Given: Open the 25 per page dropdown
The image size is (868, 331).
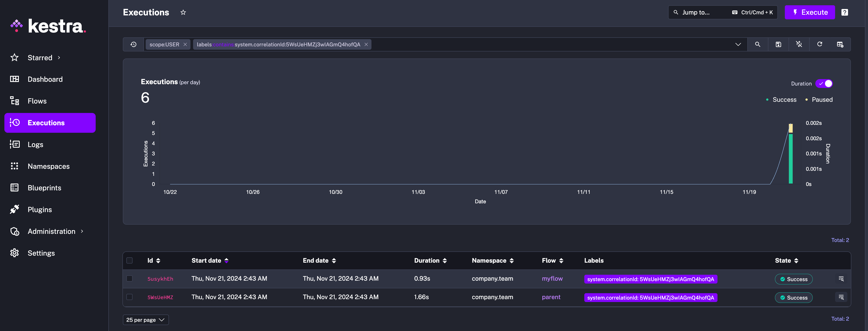Looking at the screenshot, I should [145, 320].
